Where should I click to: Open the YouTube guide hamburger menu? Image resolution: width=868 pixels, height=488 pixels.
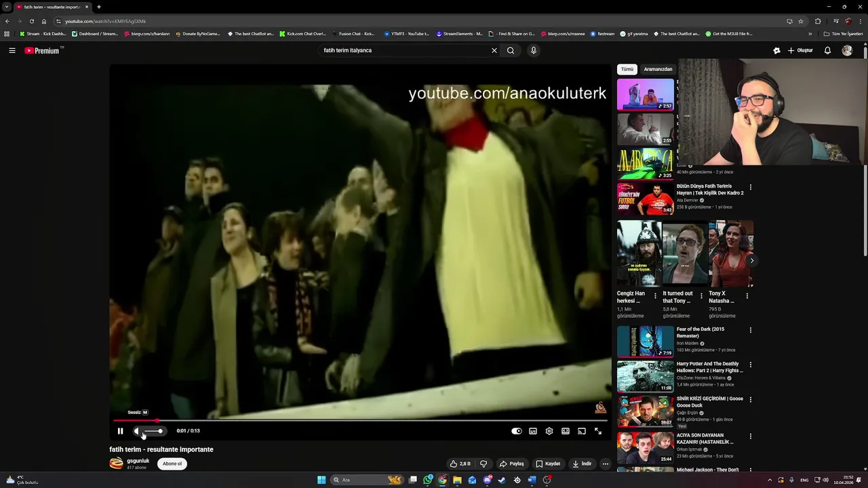coord(12,50)
